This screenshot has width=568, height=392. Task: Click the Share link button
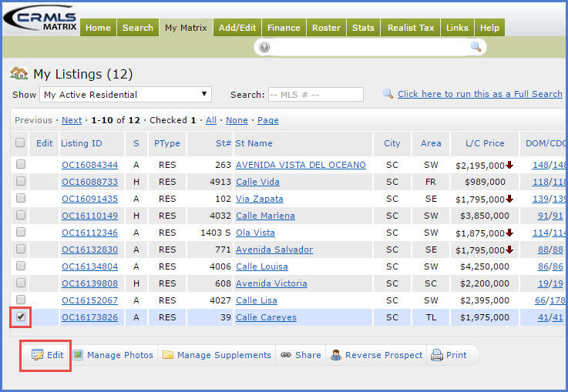coord(301,355)
